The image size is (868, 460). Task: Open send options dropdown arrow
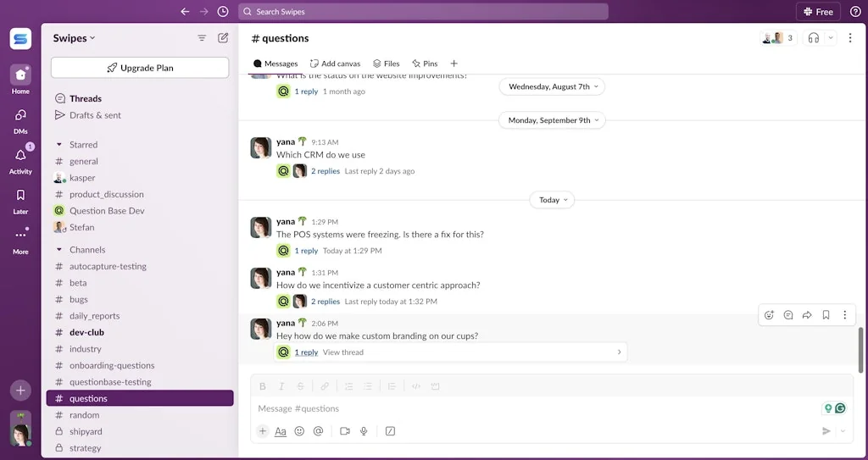coord(843,431)
